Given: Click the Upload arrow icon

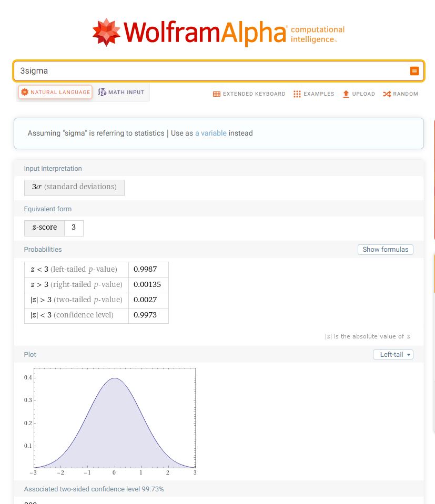Looking at the screenshot, I should [346, 94].
